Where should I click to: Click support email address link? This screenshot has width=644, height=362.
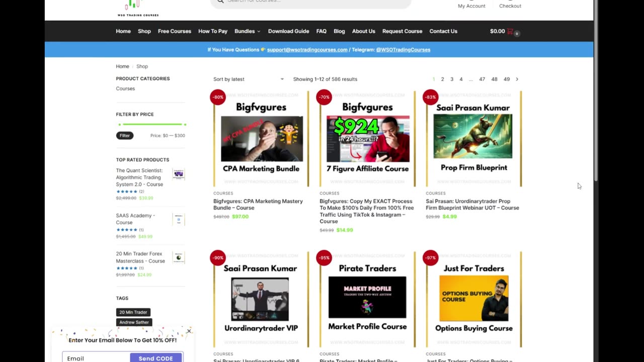(x=307, y=50)
